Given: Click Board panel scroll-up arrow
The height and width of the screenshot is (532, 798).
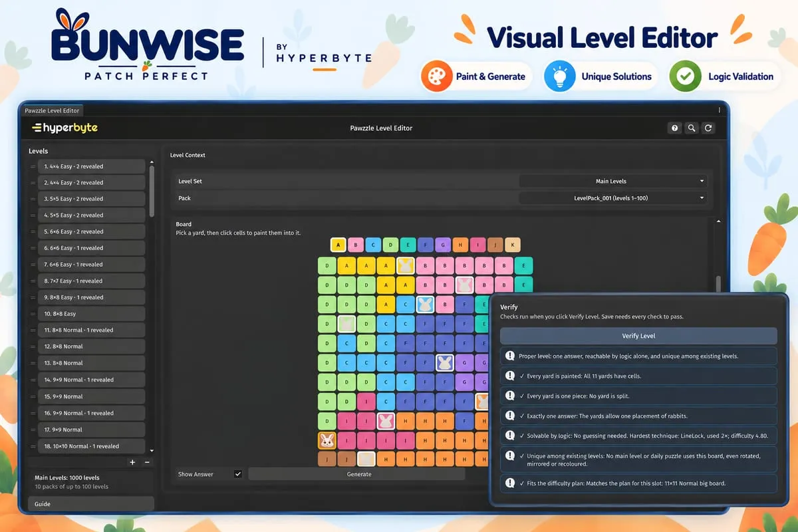Looking at the screenshot, I should (718, 221).
